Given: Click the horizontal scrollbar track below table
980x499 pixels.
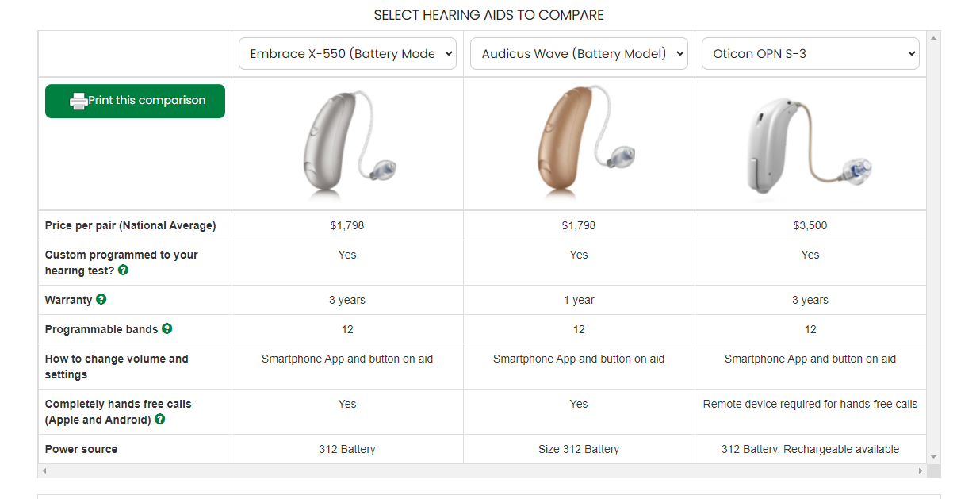Looking at the screenshot, I should point(482,471).
